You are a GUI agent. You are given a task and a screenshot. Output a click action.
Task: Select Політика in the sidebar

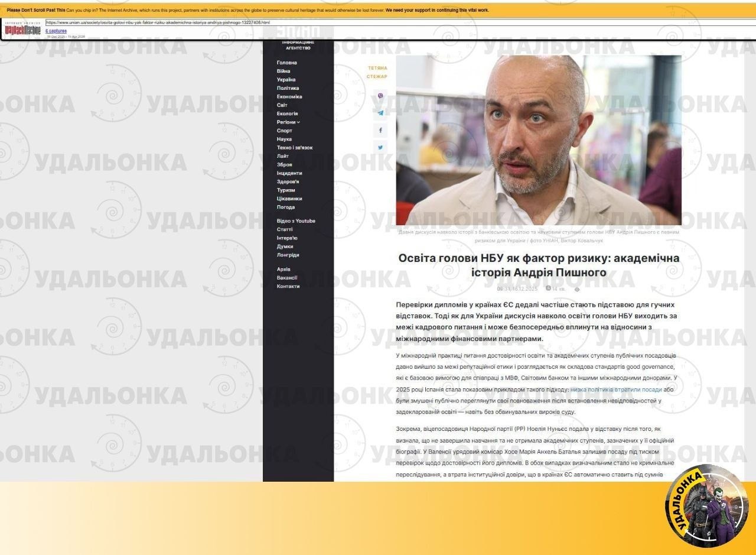point(288,88)
